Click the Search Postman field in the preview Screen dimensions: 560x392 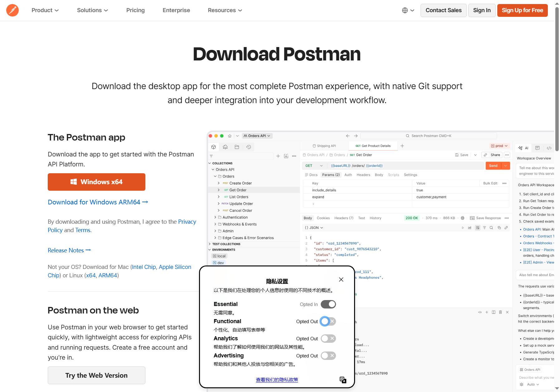tap(428, 136)
